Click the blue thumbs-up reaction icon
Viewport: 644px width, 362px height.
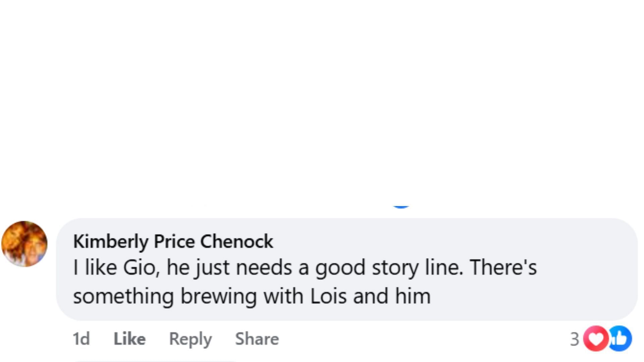click(621, 339)
